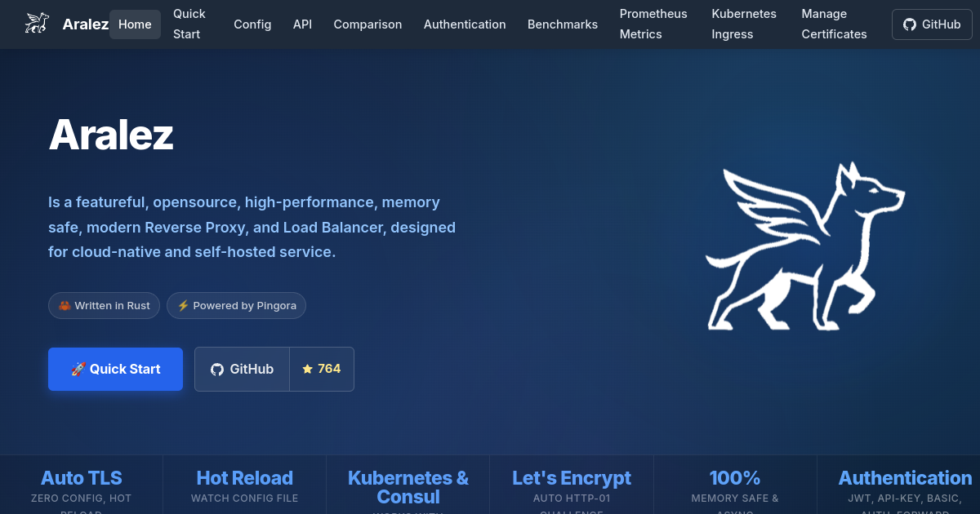Image resolution: width=980 pixels, height=514 pixels.
Task: Click the 100% feature title
Action: point(735,477)
